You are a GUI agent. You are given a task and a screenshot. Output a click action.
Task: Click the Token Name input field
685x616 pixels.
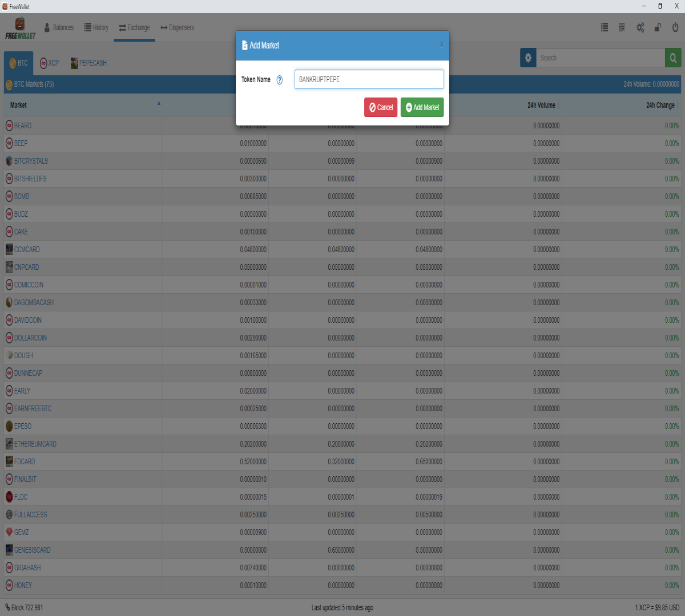(369, 79)
